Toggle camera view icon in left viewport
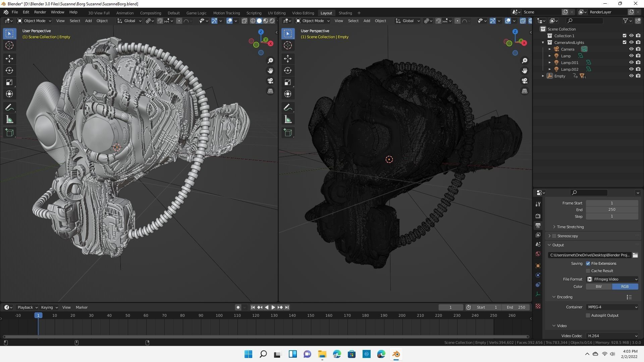This screenshot has width=644, height=362. [270, 81]
